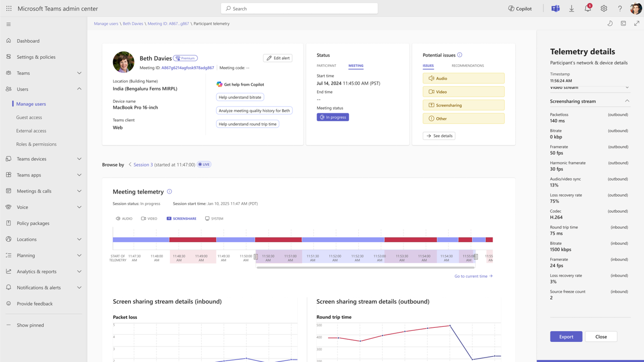Viewport: 644px width, 362px height.
Task: Click the 11:53:30 AM timeline marker
Action: pyautogui.click(x=402, y=258)
